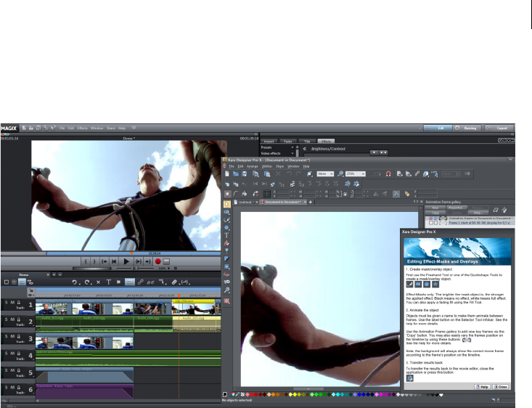
Task: Open the Xara zoom percentage dropdown
Action: click(x=363, y=174)
